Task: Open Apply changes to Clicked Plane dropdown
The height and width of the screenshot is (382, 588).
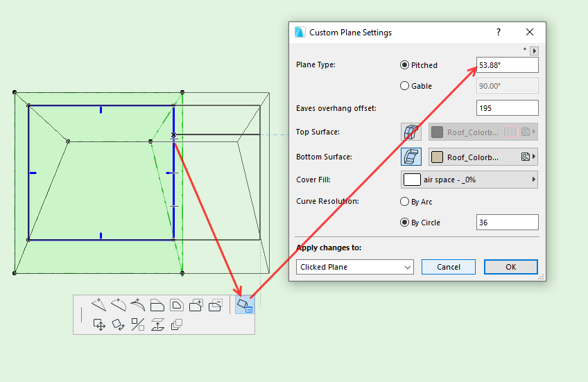Action: coord(355,267)
